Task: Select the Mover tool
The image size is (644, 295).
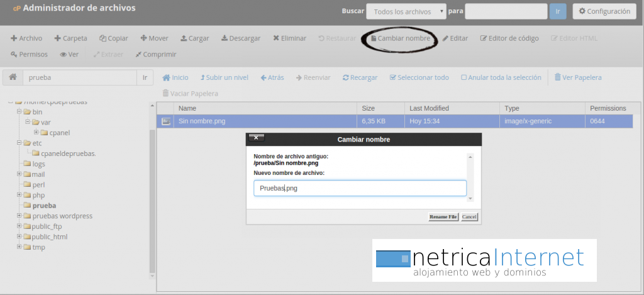Action: (x=154, y=38)
